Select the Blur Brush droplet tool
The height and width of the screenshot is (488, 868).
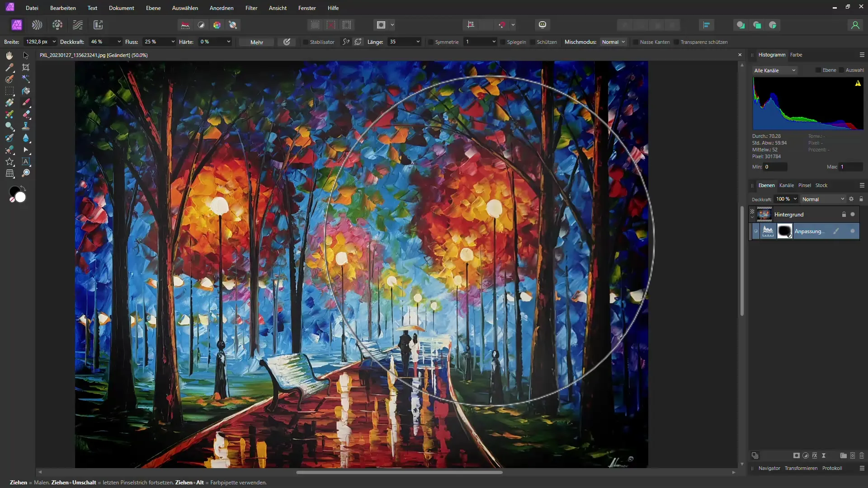(x=26, y=138)
